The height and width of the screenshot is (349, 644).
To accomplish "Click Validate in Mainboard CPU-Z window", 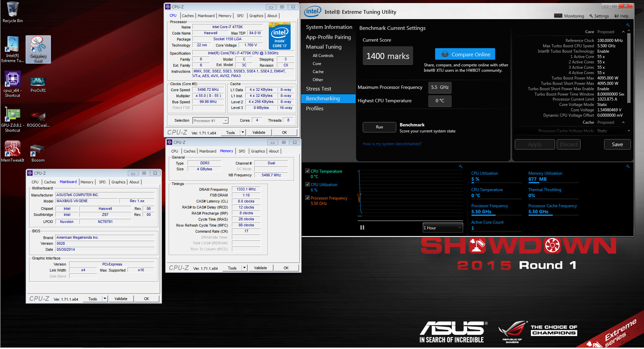I will [121, 299].
